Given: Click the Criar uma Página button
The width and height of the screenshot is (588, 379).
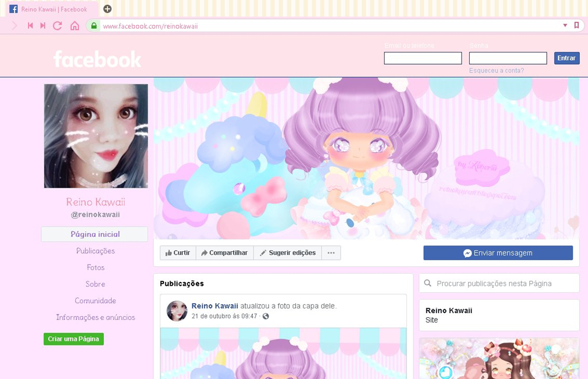Looking at the screenshot, I should (73, 339).
